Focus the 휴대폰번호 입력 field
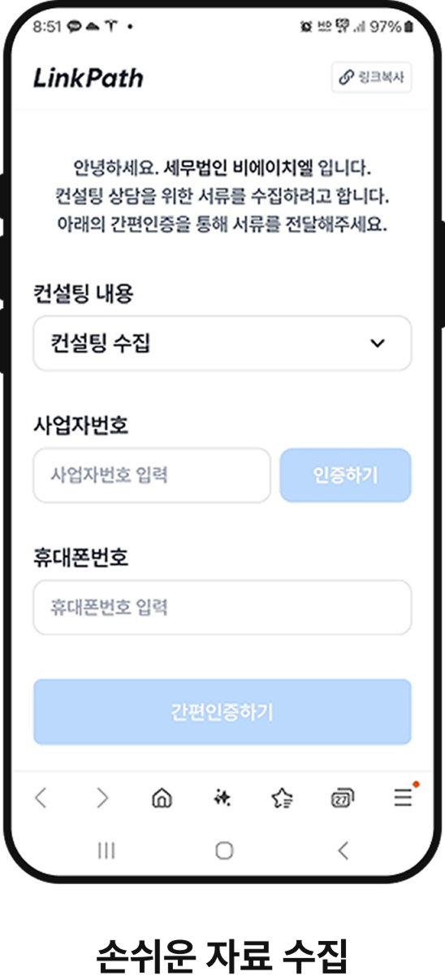Viewport: 445px width, 980px height. point(222,607)
